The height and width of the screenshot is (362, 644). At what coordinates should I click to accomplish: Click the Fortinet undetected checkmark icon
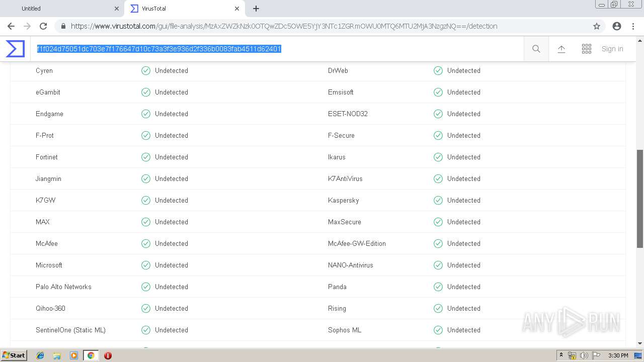pos(146,157)
